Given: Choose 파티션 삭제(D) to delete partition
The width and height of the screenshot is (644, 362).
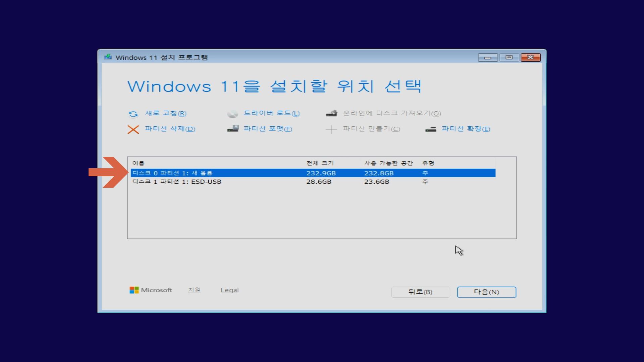Looking at the screenshot, I should tap(170, 129).
